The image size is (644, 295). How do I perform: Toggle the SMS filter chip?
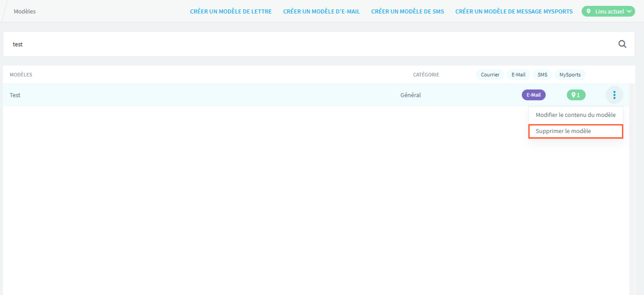click(x=542, y=75)
